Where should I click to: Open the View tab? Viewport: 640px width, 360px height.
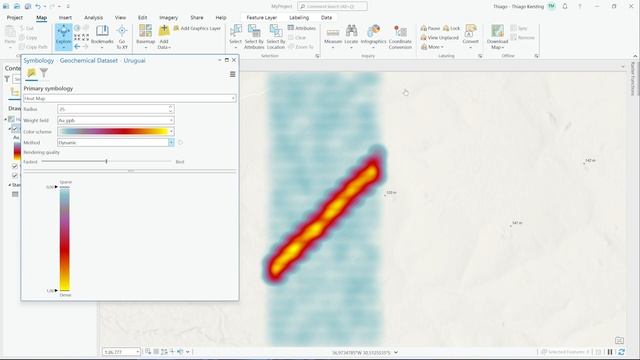pos(120,18)
